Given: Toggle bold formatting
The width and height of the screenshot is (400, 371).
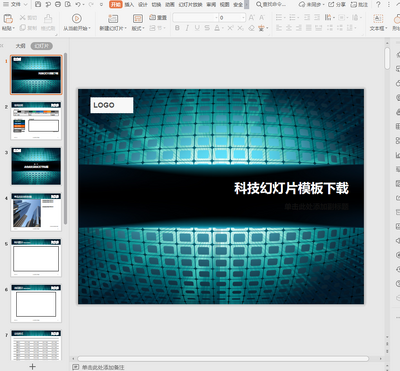Looking at the screenshot, I should point(177,28).
